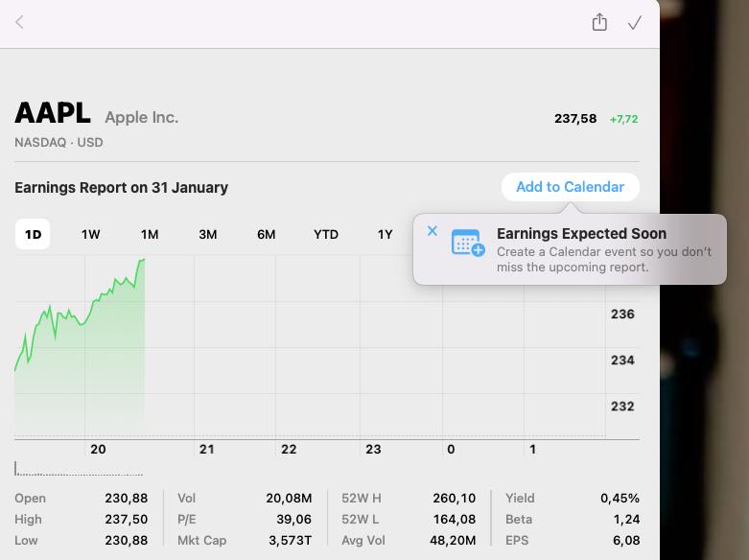Select the 1Y chart range
The height and width of the screenshot is (560, 749).
click(385, 235)
